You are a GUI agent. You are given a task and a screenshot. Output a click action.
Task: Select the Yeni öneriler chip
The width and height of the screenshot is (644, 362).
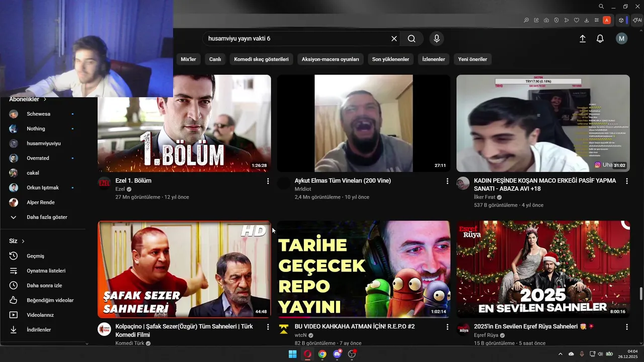[x=472, y=59]
